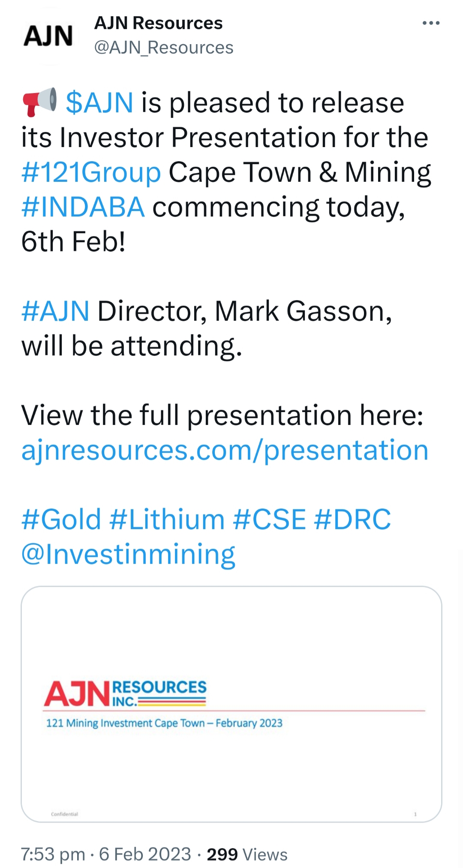Screen dimensions: 463x868
Task: Visit the ajnresources.com/presentation link
Action: [225, 450]
